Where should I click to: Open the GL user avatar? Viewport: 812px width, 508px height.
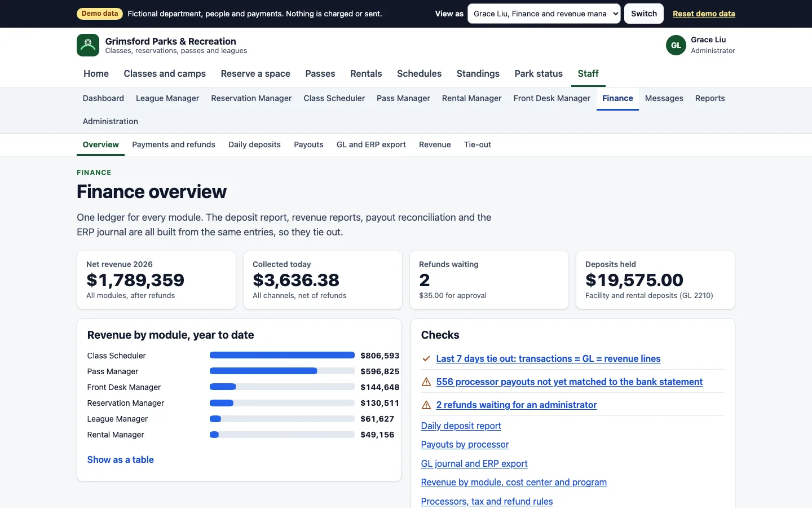[x=676, y=45]
